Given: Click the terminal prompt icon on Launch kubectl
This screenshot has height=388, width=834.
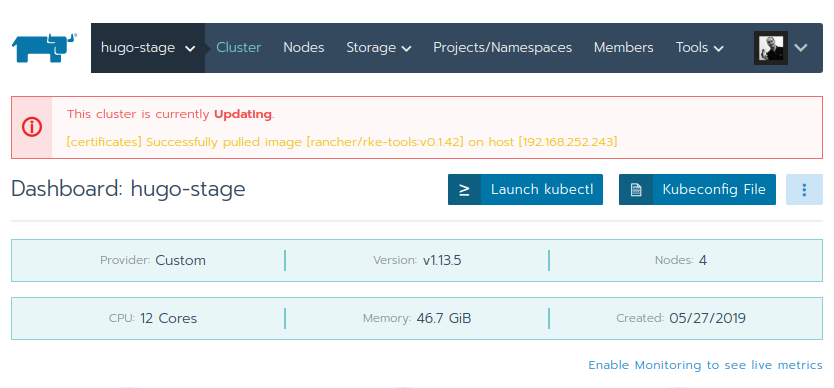Looking at the screenshot, I should [x=464, y=189].
